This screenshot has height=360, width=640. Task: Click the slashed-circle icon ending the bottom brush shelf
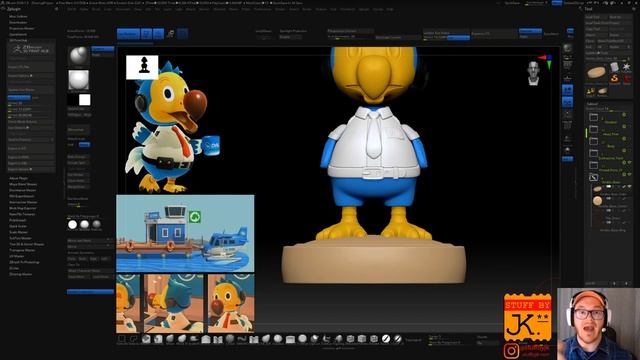pos(397,339)
